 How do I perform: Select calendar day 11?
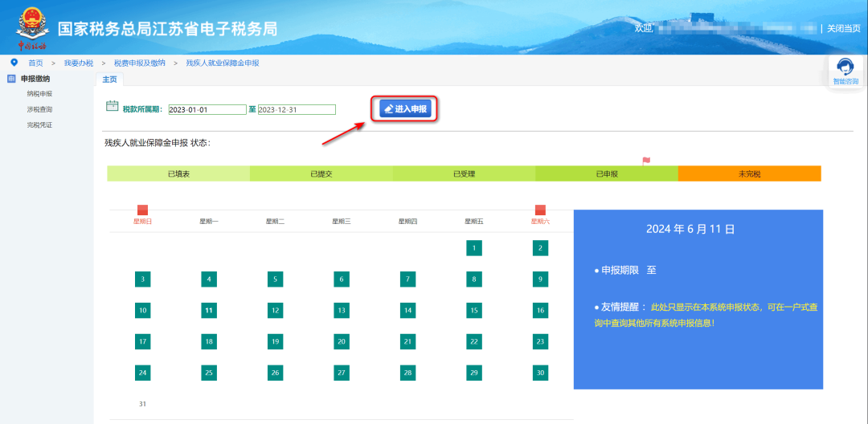pyautogui.click(x=209, y=310)
